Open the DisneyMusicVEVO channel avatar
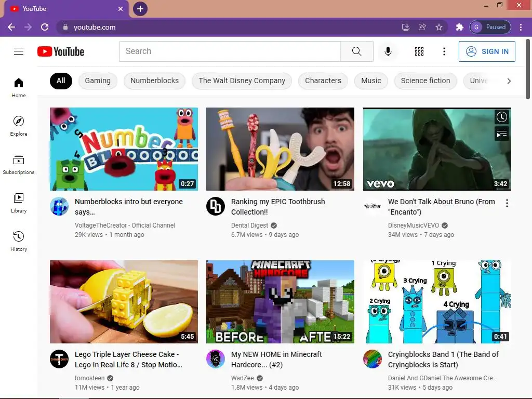The width and height of the screenshot is (532, 399). [373, 206]
